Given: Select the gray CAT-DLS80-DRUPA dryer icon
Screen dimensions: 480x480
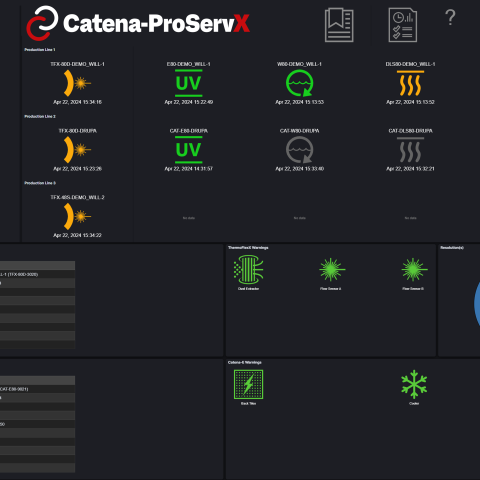Looking at the screenshot, I should pyautogui.click(x=410, y=150).
